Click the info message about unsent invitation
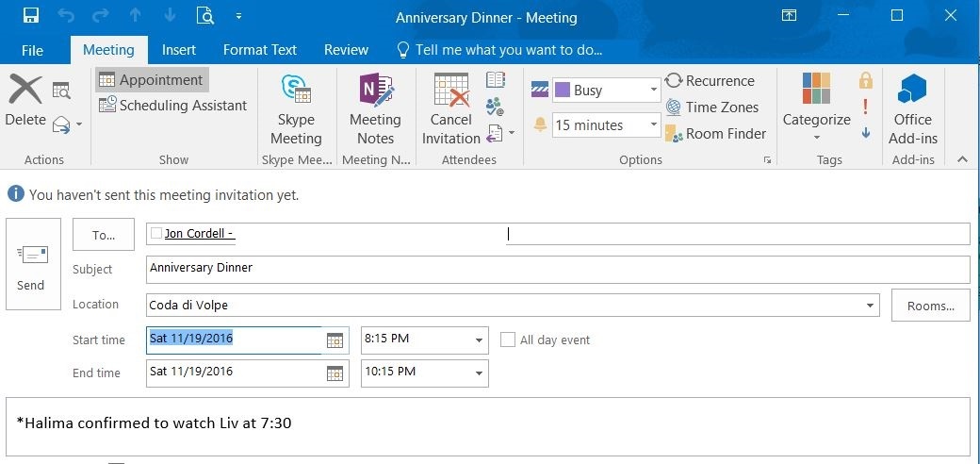Image resolution: width=980 pixels, height=464 pixels. (x=164, y=195)
